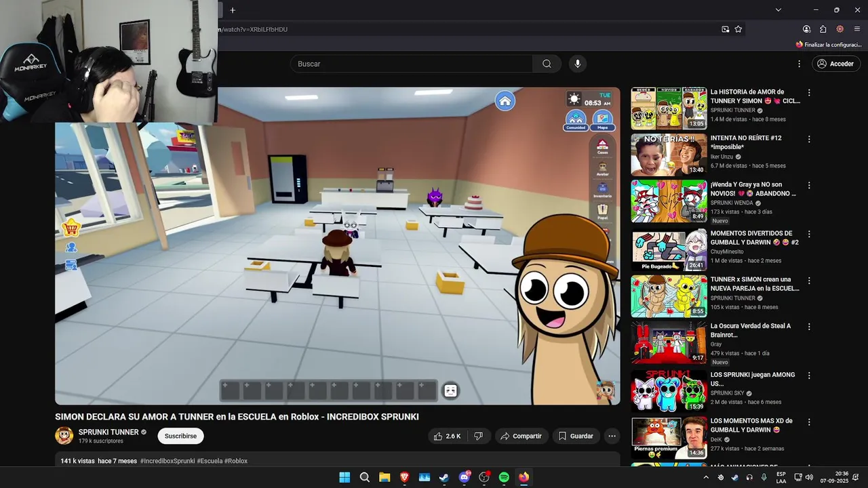Open La Oscura Verdad thumbnail 9:17
The height and width of the screenshot is (488, 868).
click(x=669, y=342)
